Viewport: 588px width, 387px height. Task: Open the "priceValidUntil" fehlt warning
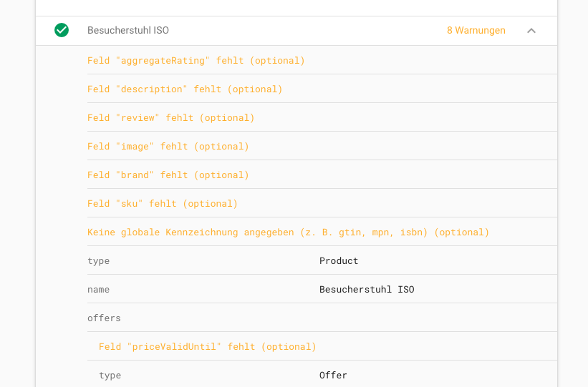point(208,347)
